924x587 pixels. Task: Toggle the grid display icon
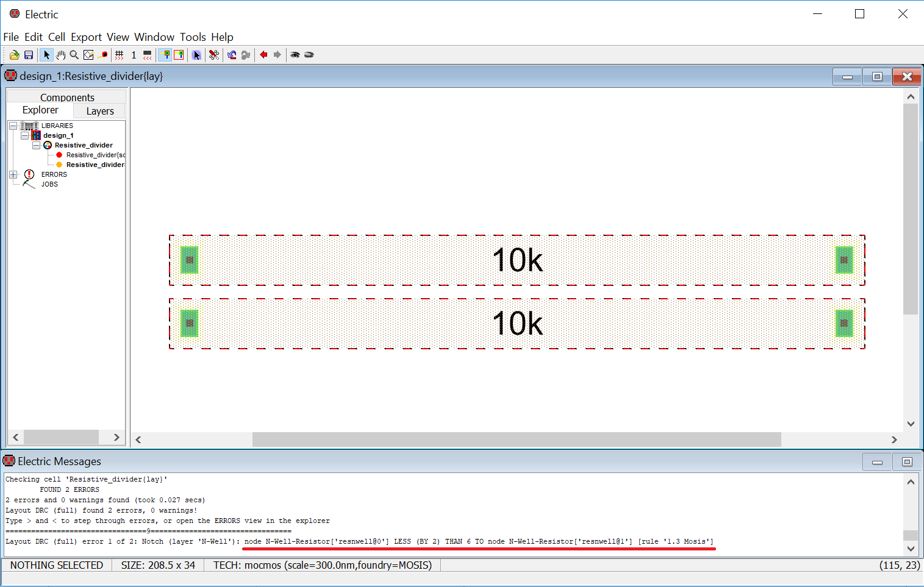coord(120,55)
